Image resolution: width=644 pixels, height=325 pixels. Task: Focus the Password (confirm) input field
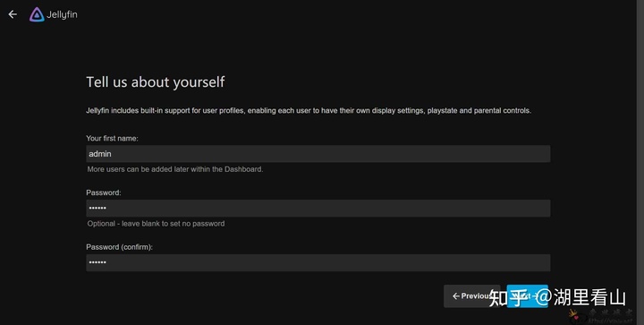pyautogui.click(x=318, y=262)
